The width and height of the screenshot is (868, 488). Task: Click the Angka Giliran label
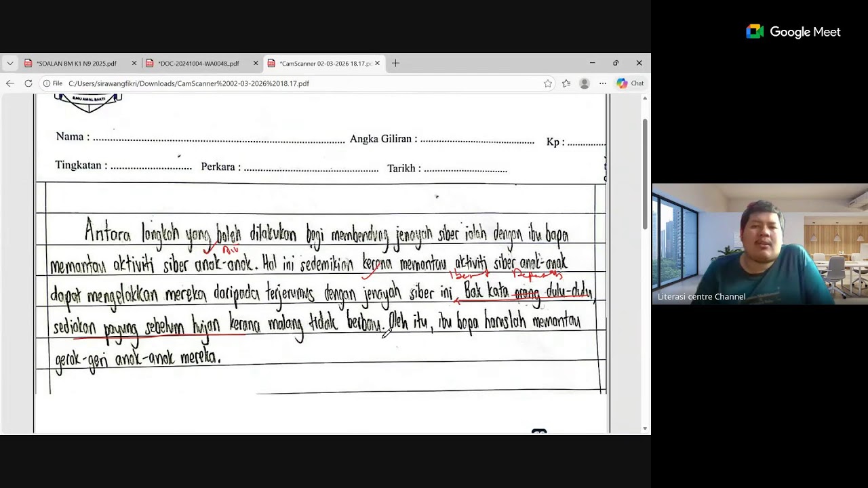point(383,139)
